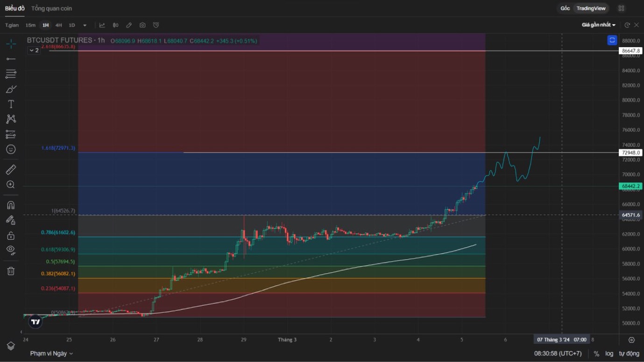This screenshot has height=362, width=644.
Task: Switch to the Gốc chart view
Action: click(565, 8)
